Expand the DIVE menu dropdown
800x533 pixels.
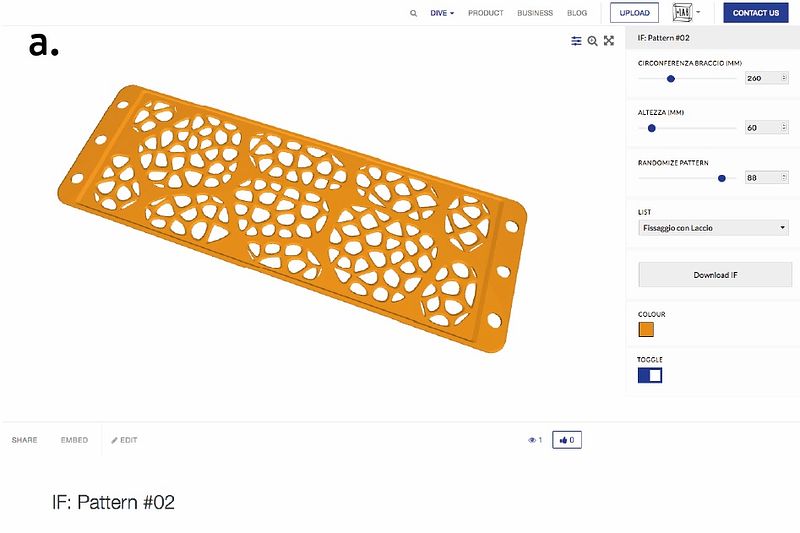[x=442, y=13]
